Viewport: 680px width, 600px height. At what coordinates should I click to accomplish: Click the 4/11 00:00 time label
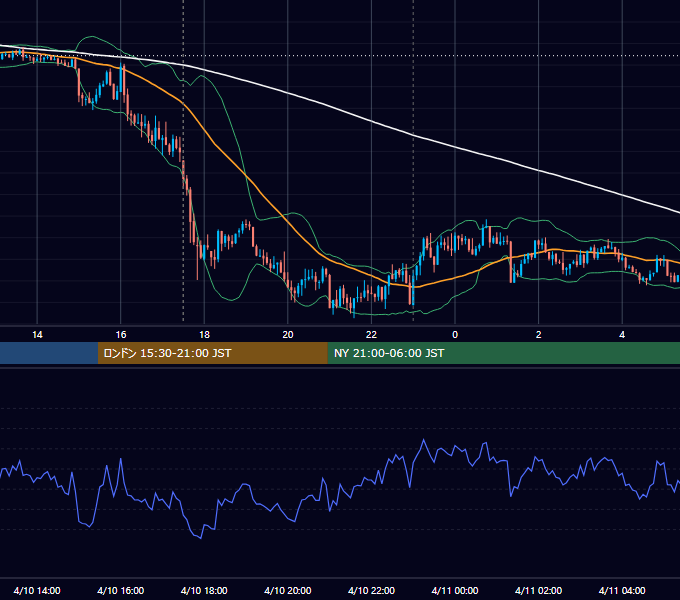click(455, 590)
